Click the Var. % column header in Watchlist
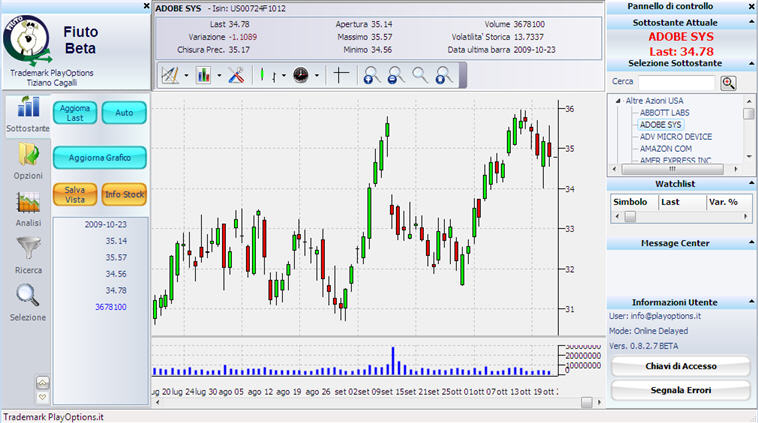Viewport: 758px width, 423px height. 728,202
